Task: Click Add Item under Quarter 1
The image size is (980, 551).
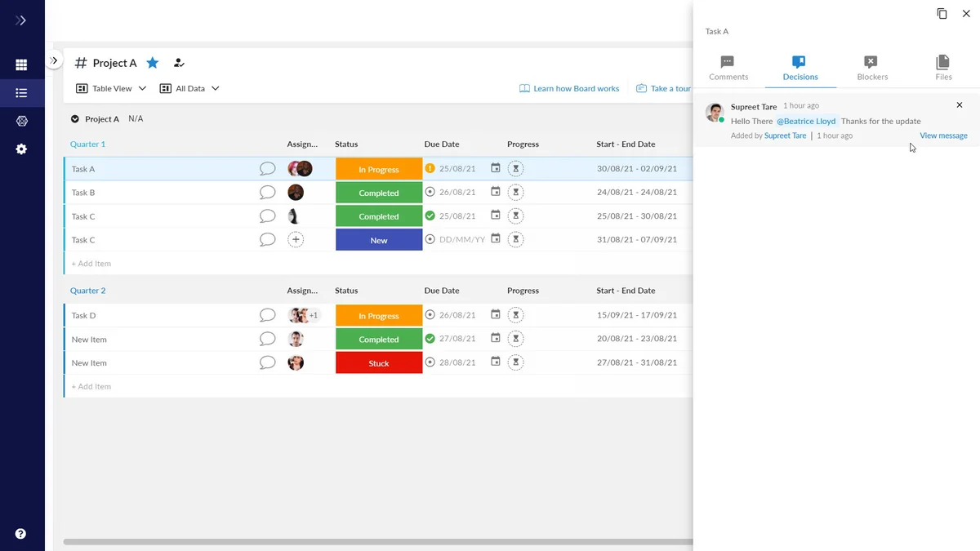Action: coord(91,264)
